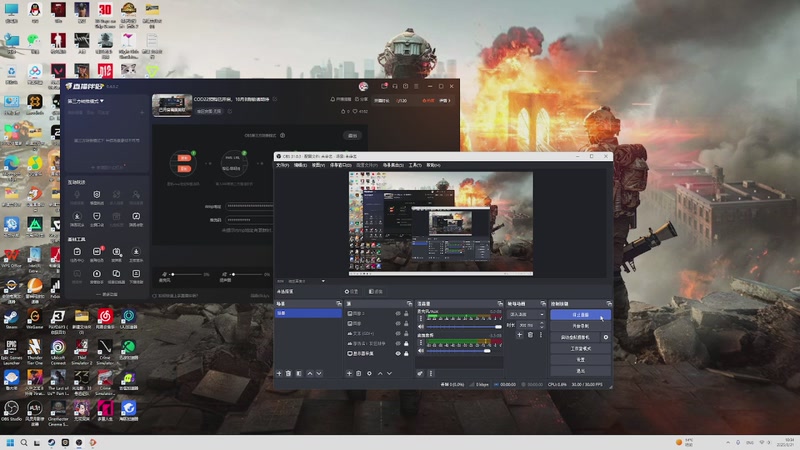Remove selected source with Sources trash icon
800x450 pixels.
(359, 373)
